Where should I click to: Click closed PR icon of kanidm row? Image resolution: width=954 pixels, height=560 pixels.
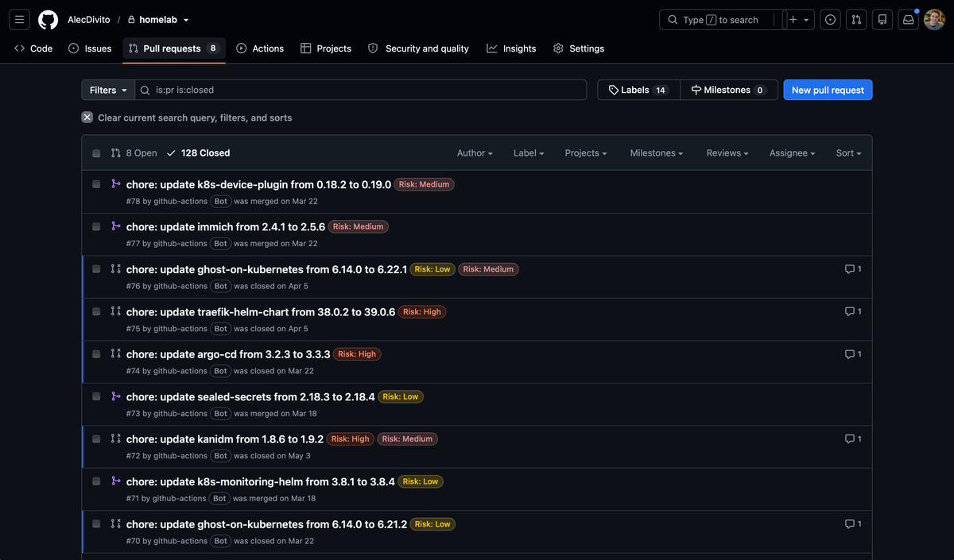tap(116, 439)
